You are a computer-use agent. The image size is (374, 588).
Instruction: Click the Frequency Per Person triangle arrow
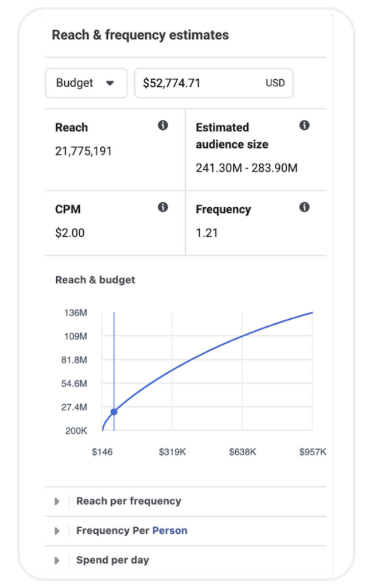(57, 531)
